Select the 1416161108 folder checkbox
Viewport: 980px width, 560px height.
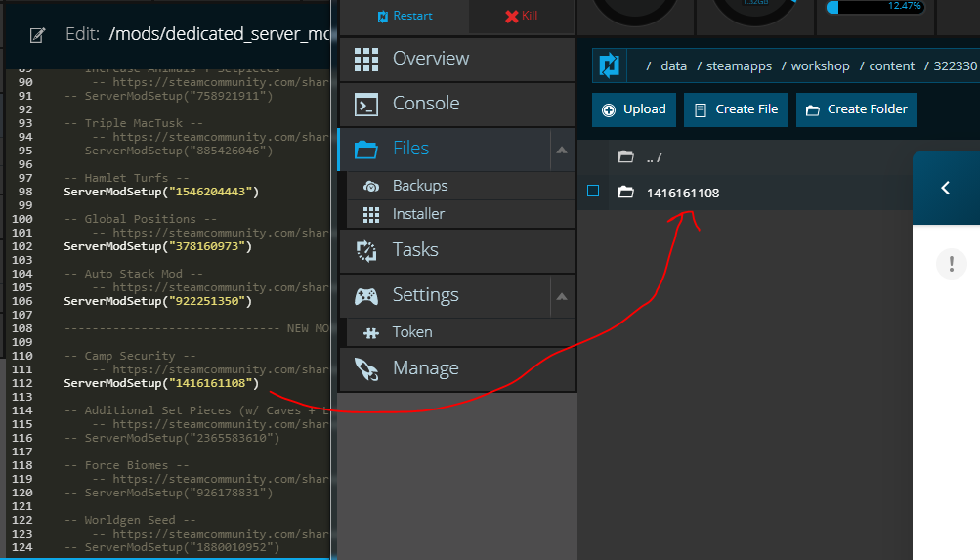(x=593, y=192)
